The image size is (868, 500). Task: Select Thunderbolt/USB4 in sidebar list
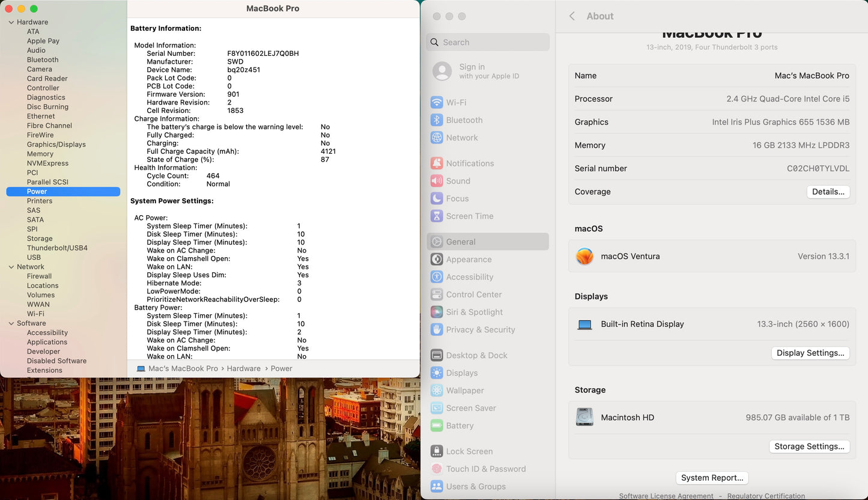point(57,248)
